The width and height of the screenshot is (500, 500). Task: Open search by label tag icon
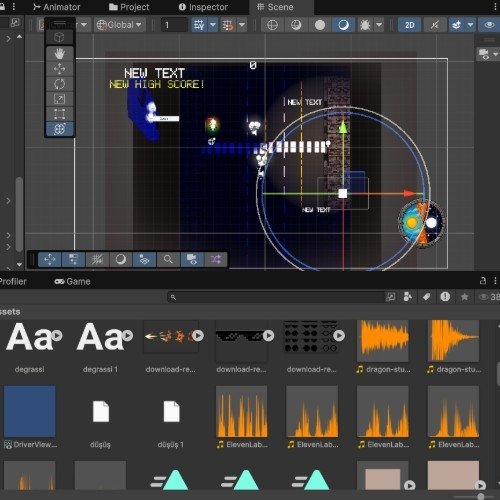click(x=426, y=297)
